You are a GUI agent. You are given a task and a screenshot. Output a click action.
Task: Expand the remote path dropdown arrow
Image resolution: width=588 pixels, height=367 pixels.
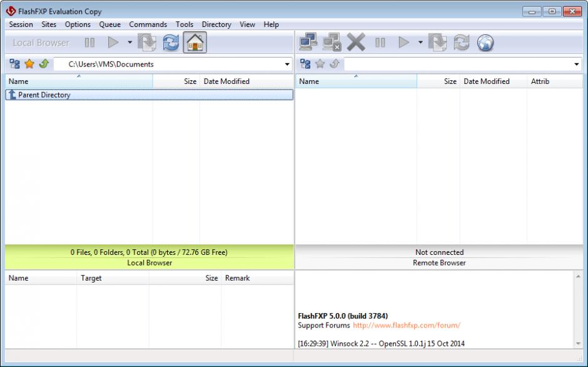[577, 65]
